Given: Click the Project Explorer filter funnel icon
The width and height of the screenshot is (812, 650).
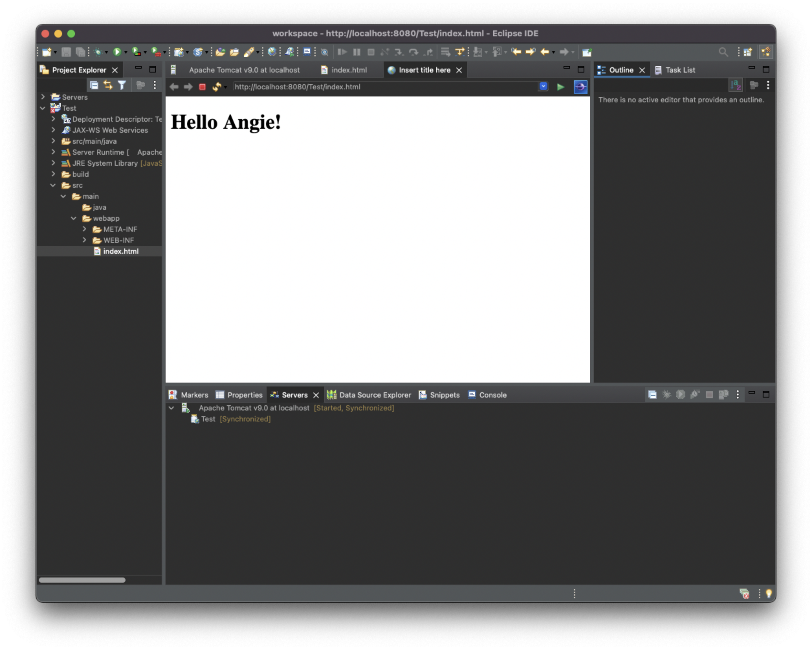Looking at the screenshot, I should 122,85.
